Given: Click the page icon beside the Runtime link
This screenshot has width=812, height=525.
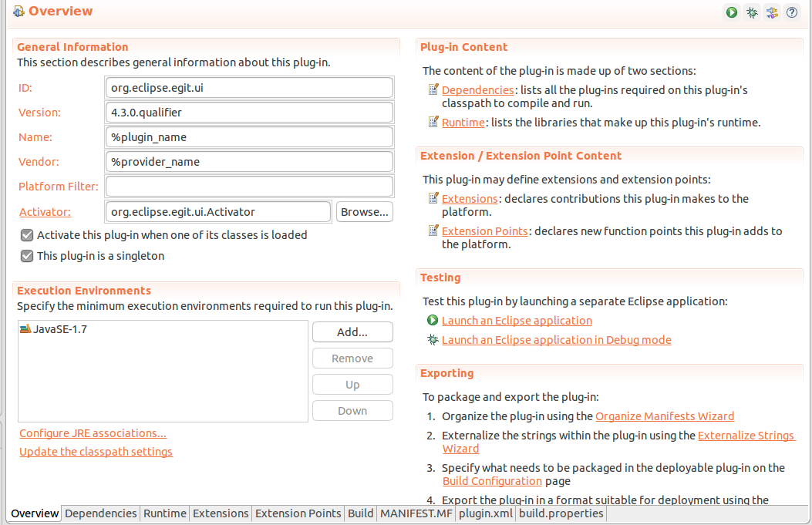Looking at the screenshot, I should click(x=433, y=122).
